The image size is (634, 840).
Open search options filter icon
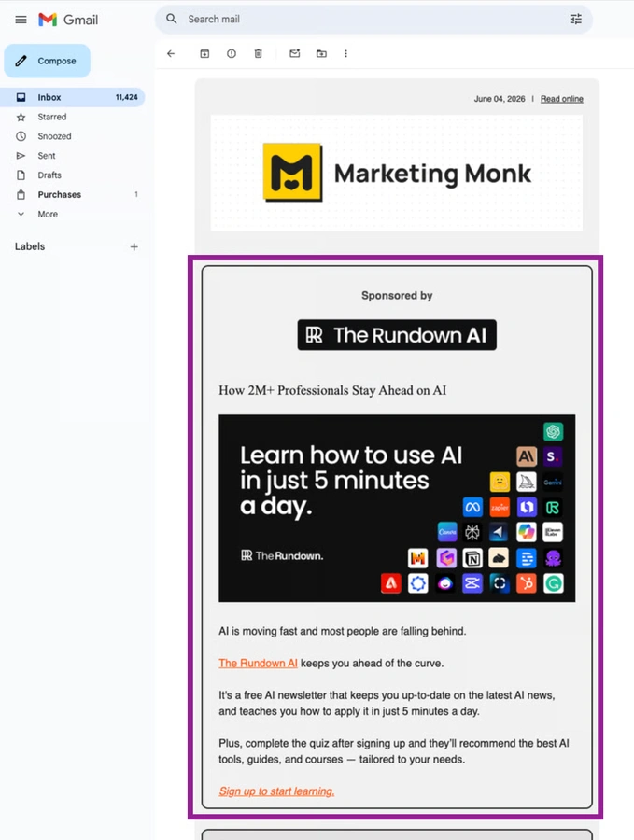(x=575, y=20)
